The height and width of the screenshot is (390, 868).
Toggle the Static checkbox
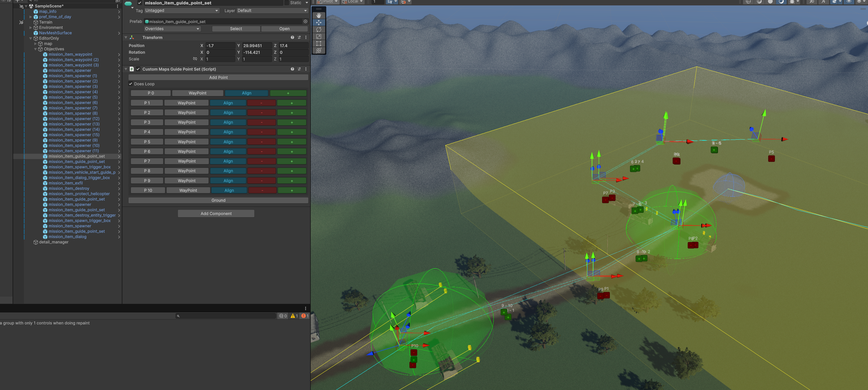tap(287, 3)
